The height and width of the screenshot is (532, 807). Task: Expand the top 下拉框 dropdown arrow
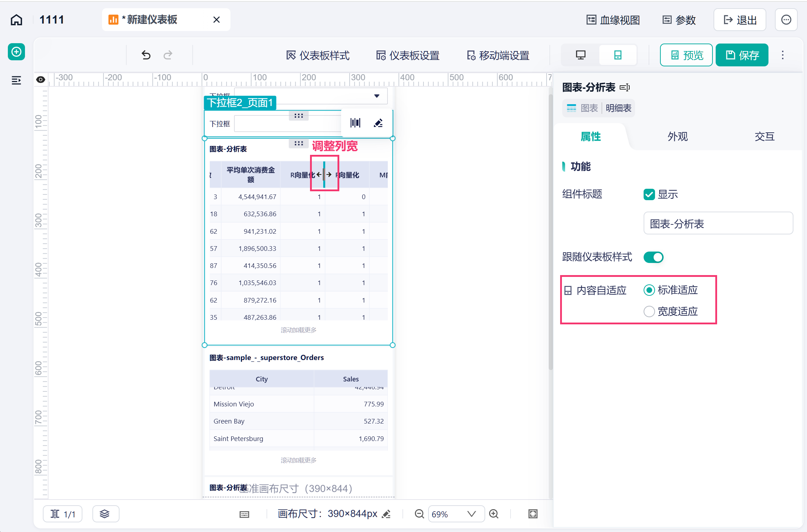(x=377, y=96)
